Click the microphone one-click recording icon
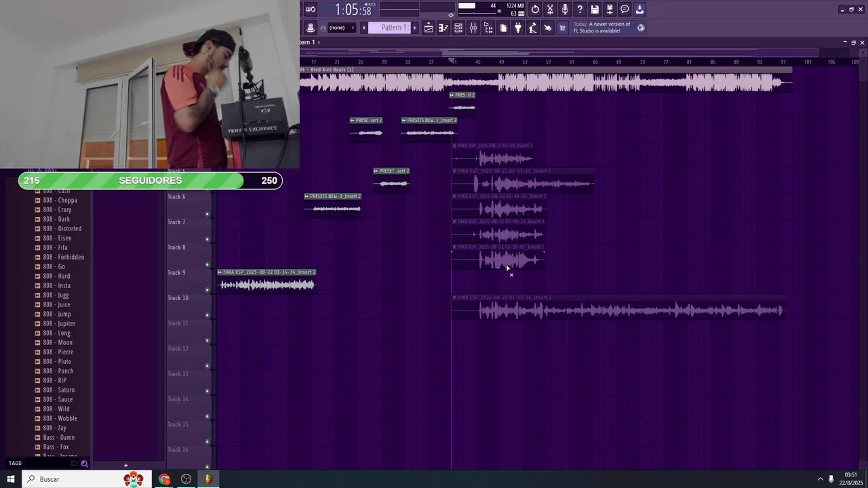Screen dimensions: 868x488 (x=565, y=9)
